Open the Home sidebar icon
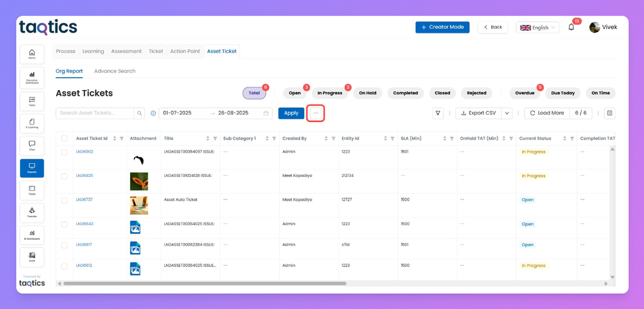The height and width of the screenshot is (309, 644). tap(31, 54)
